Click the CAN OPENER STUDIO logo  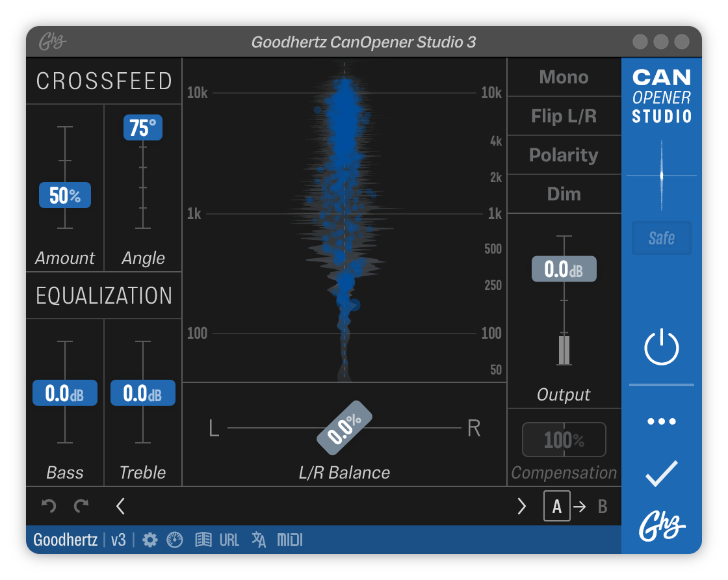point(662,96)
